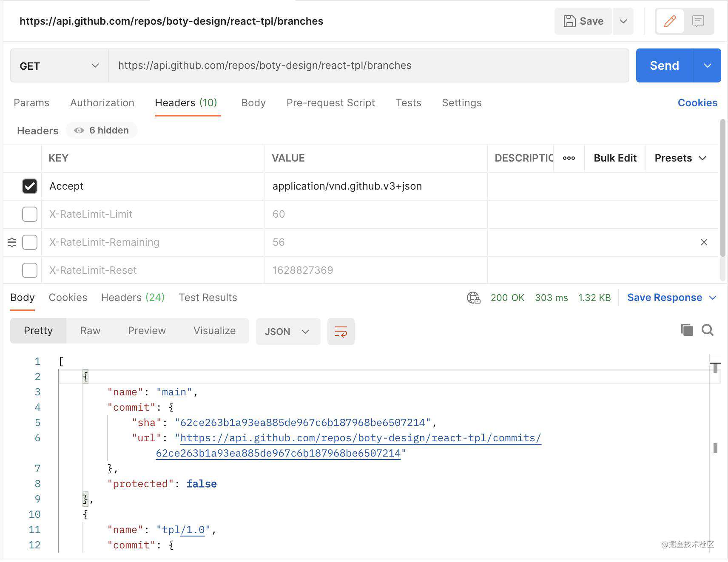The width and height of the screenshot is (728, 562).
Task: Click the Accept key cell
Action: 153,186
